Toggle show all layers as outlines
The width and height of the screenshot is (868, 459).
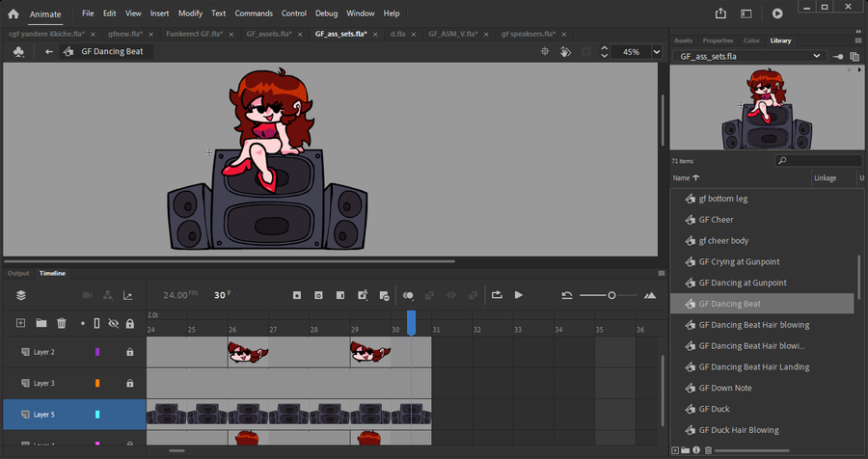pos(96,323)
